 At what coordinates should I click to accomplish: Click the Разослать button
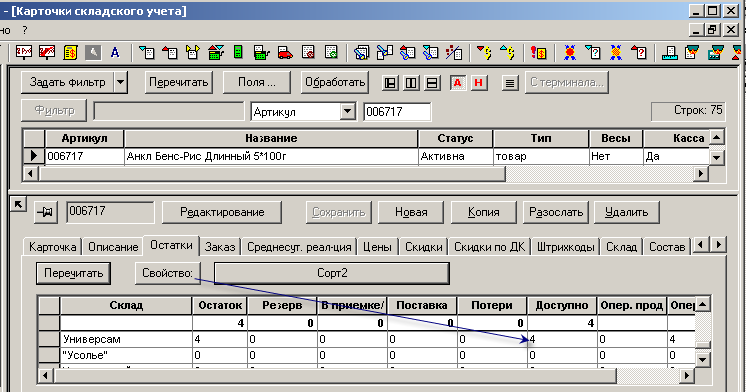(556, 212)
